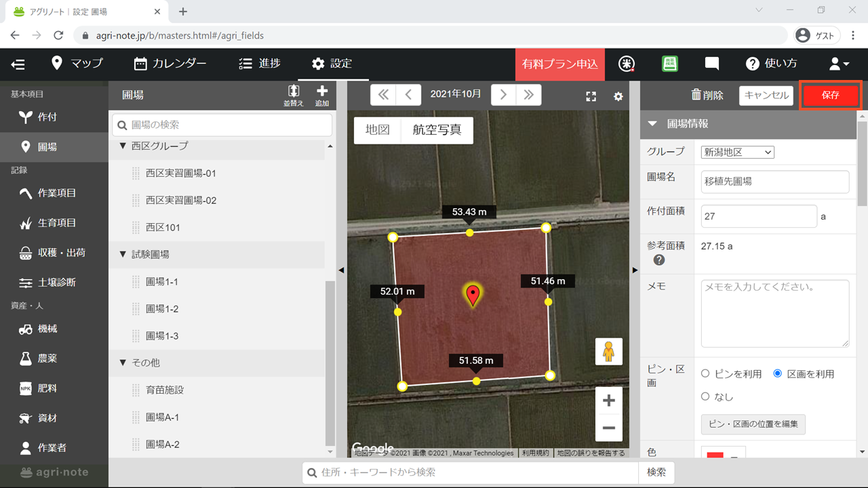This screenshot has width=868, height=488.
Task: Click the Street View pegman icon
Action: 608,352
